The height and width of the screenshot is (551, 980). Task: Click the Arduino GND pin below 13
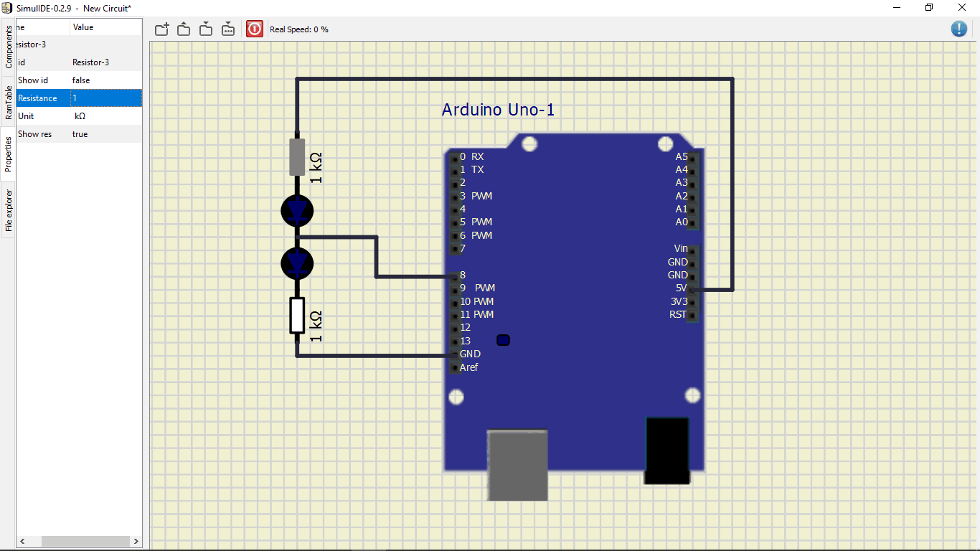tap(454, 354)
